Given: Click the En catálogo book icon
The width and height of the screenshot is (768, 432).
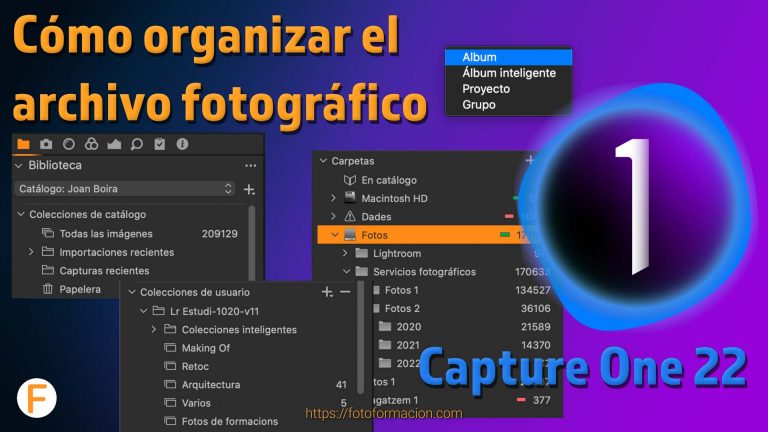Looking at the screenshot, I should (349, 180).
